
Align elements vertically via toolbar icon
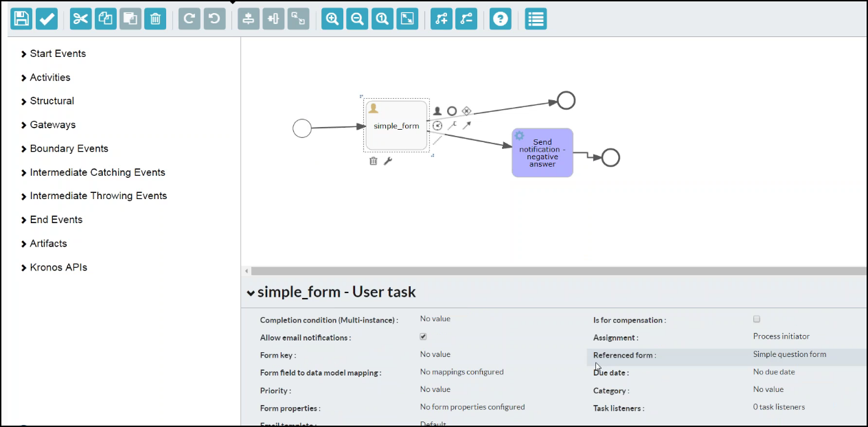click(249, 19)
